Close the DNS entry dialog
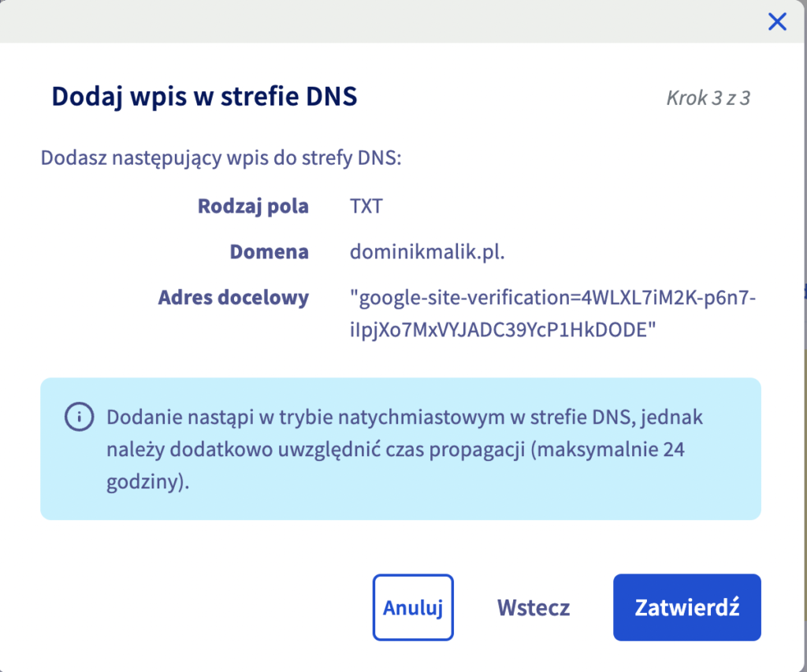This screenshot has width=807, height=672. tap(777, 22)
